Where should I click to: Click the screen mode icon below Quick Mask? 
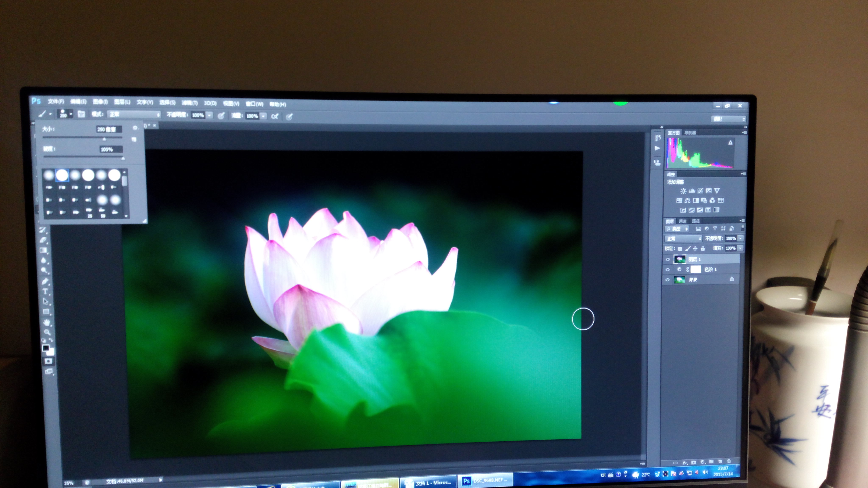coord(49,372)
